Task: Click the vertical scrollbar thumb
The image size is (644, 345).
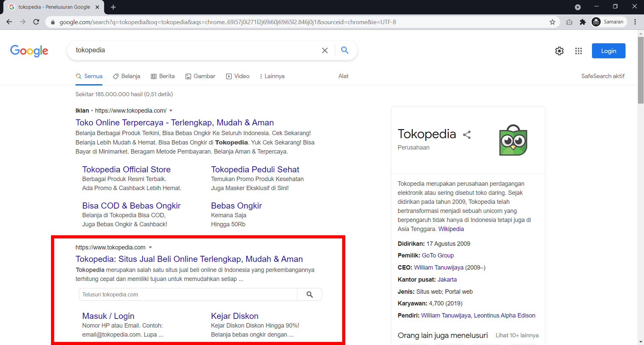Action: (641, 70)
